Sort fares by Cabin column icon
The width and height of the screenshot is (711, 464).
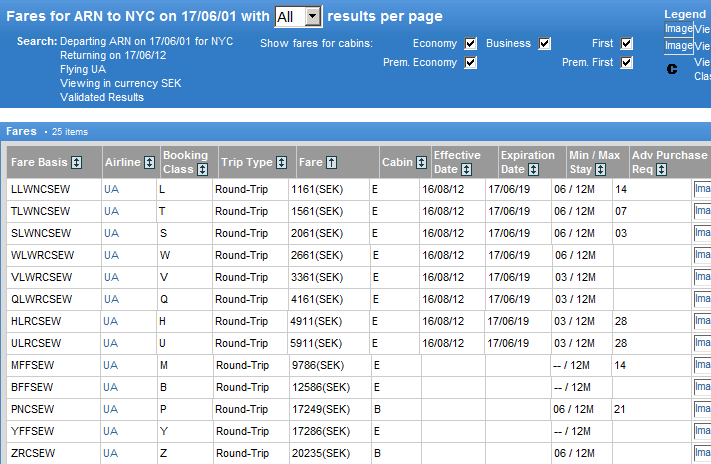point(419,163)
